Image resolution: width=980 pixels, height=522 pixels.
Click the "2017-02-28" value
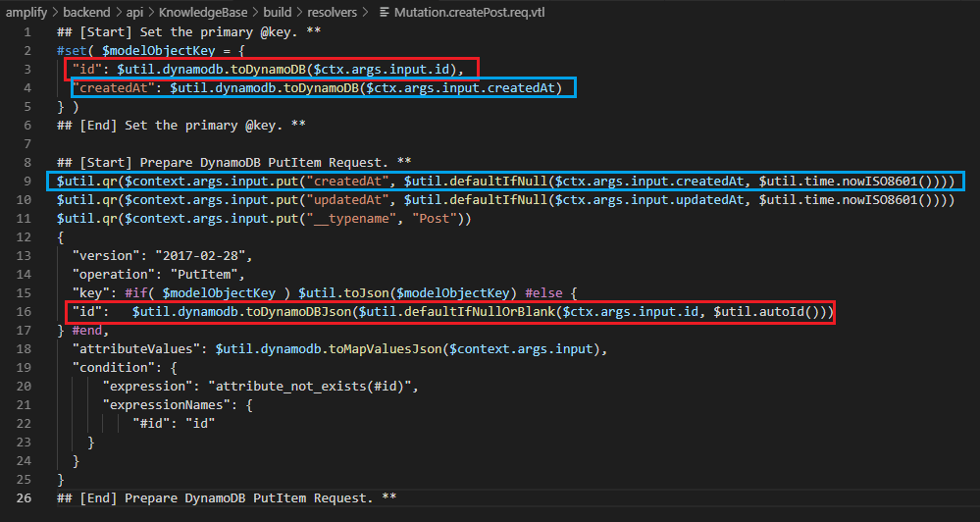pyautogui.click(x=201, y=256)
